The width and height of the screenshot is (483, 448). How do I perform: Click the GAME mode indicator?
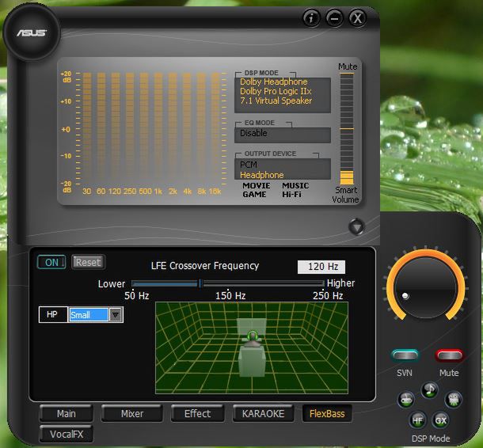tap(254, 194)
